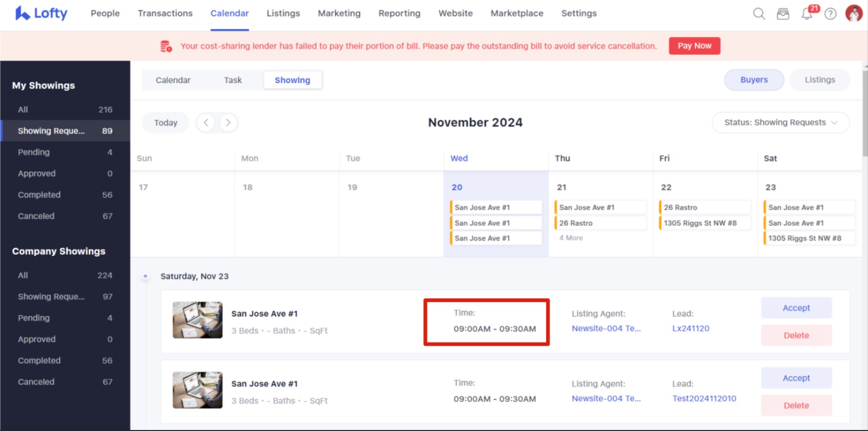Select day 18 in calendar
Image resolution: width=868 pixels, height=431 pixels.
[x=247, y=187]
